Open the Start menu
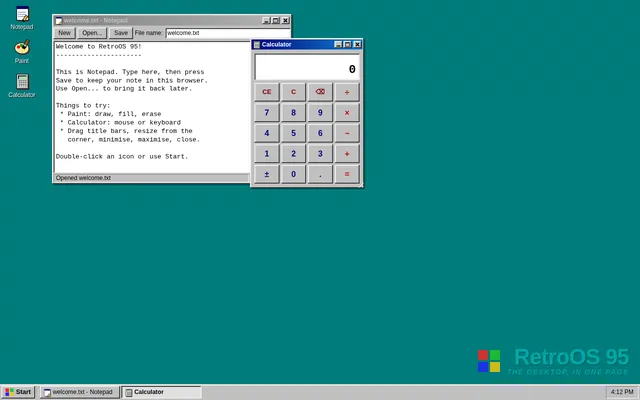640x400 pixels. [x=18, y=392]
